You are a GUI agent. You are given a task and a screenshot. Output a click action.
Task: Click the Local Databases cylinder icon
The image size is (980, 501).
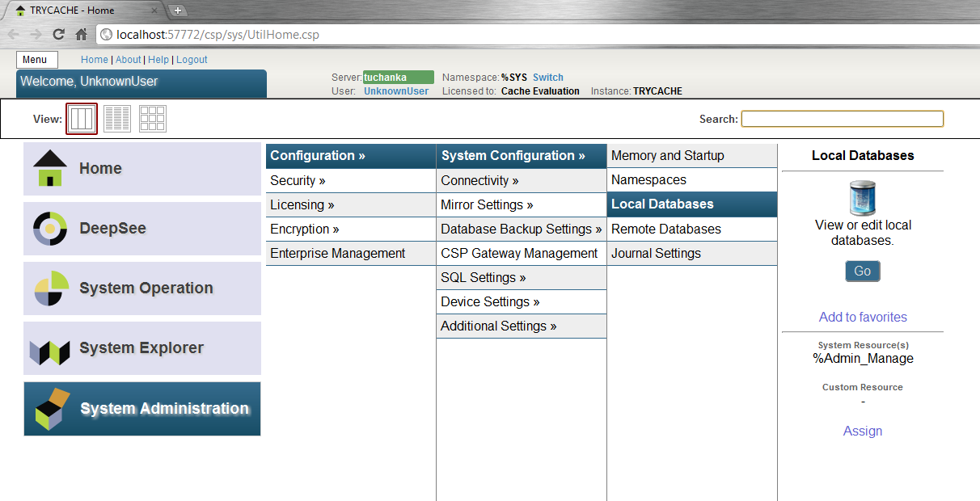(862, 197)
